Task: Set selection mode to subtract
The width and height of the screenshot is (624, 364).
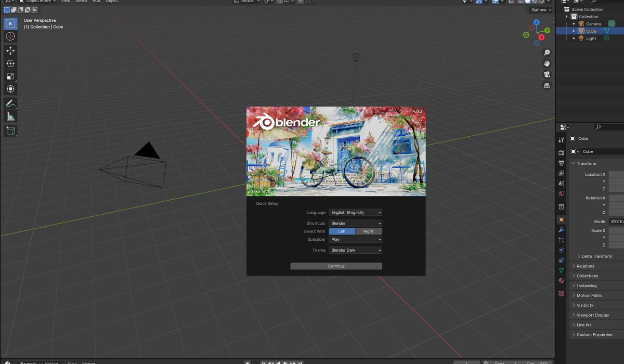Action: pos(20,10)
